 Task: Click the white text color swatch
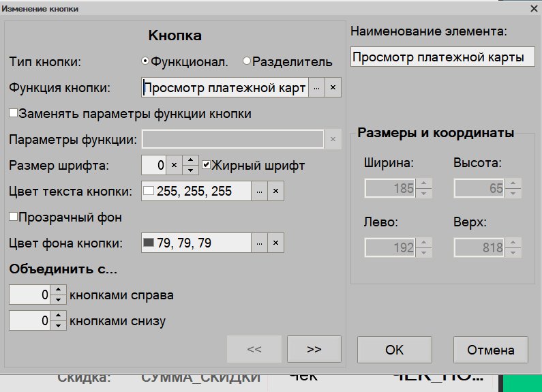(x=149, y=191)
